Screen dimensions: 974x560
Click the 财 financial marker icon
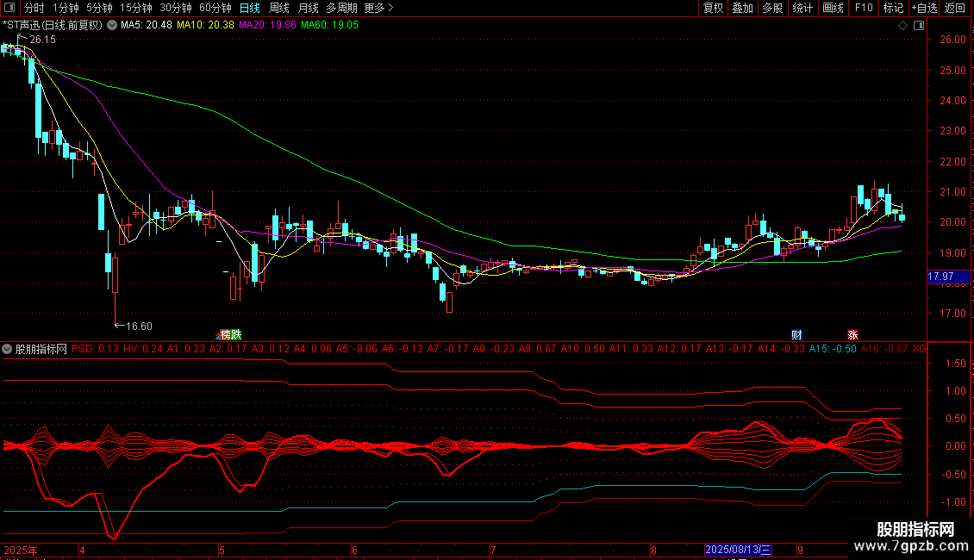796,335
